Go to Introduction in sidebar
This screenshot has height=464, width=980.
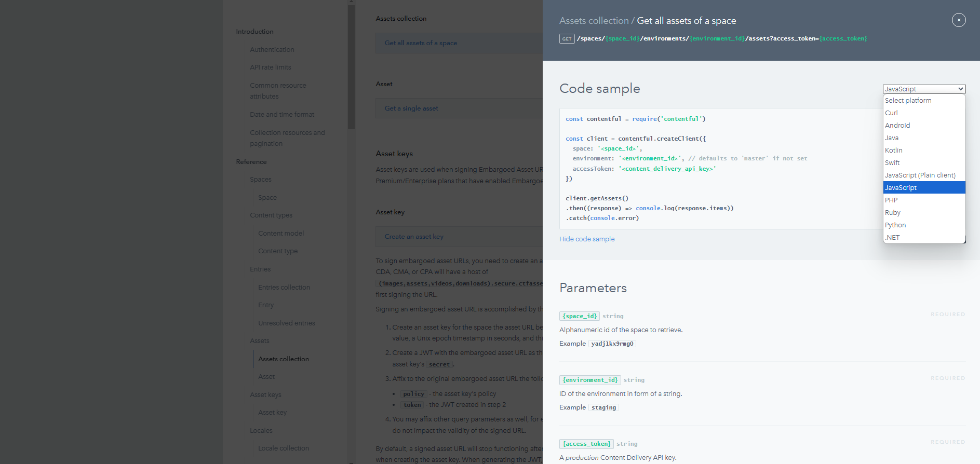254,32
